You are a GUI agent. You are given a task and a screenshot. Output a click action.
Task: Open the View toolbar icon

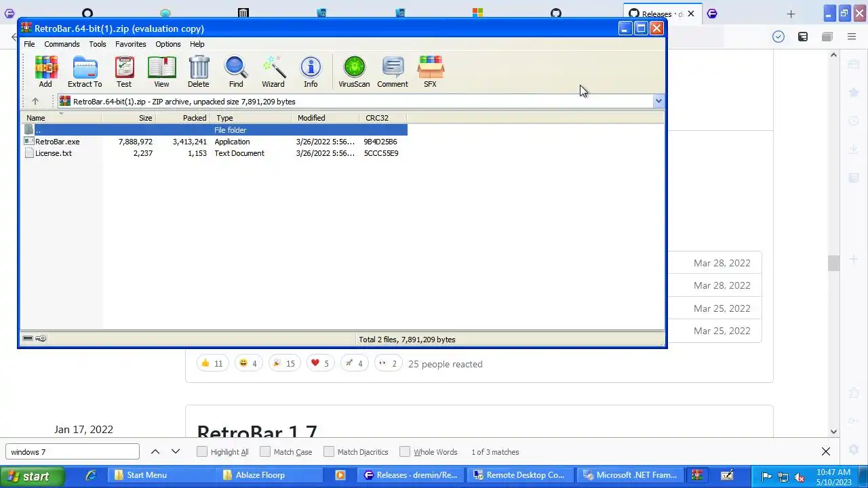click(x=161, y=72)
